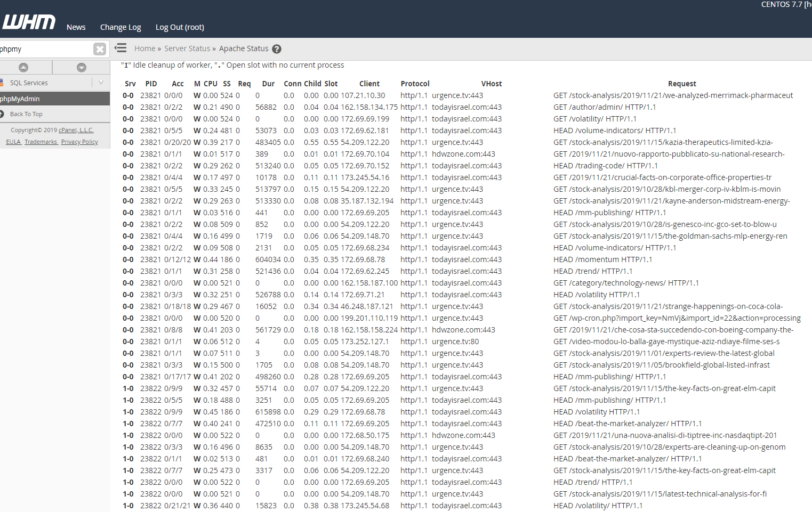Click Back To Top arrow icon

tap(2, 113)
